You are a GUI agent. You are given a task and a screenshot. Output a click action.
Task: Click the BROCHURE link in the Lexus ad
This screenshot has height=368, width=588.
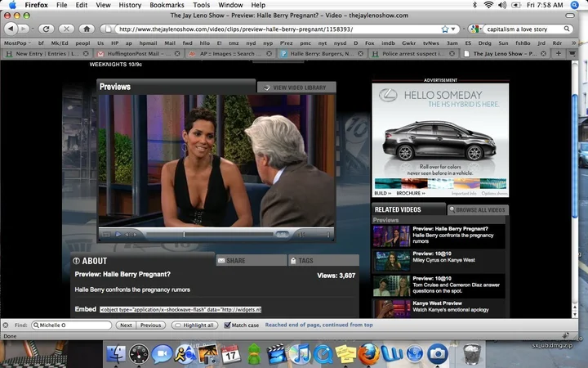[411, 193]
